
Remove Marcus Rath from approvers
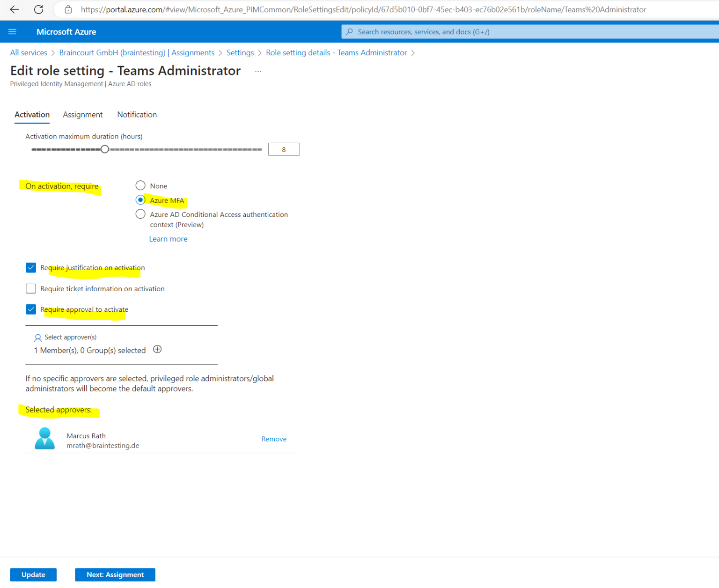click(x=274, y=439)
